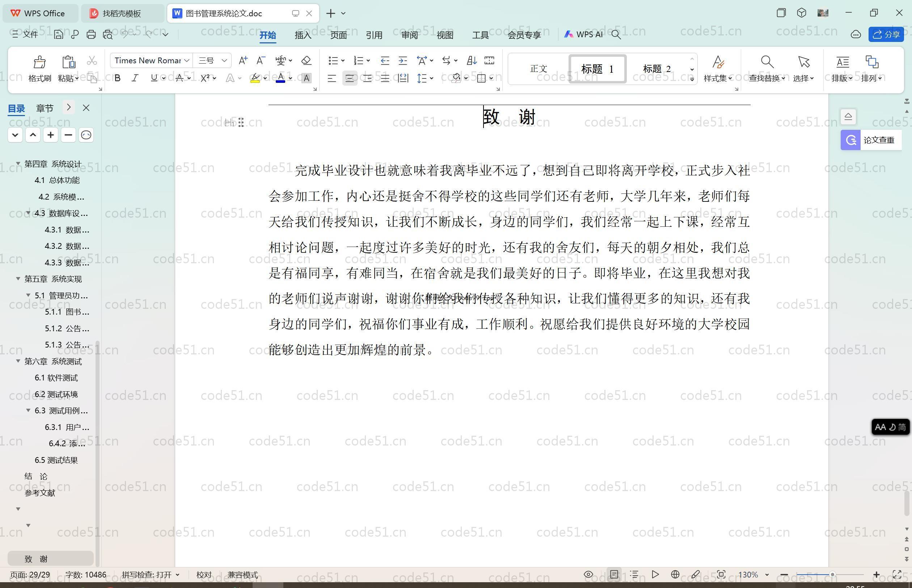The height and width of the screenshot is (588, 912).
Task: Click the highlight color marker swatch
Action: coord(255,78)
